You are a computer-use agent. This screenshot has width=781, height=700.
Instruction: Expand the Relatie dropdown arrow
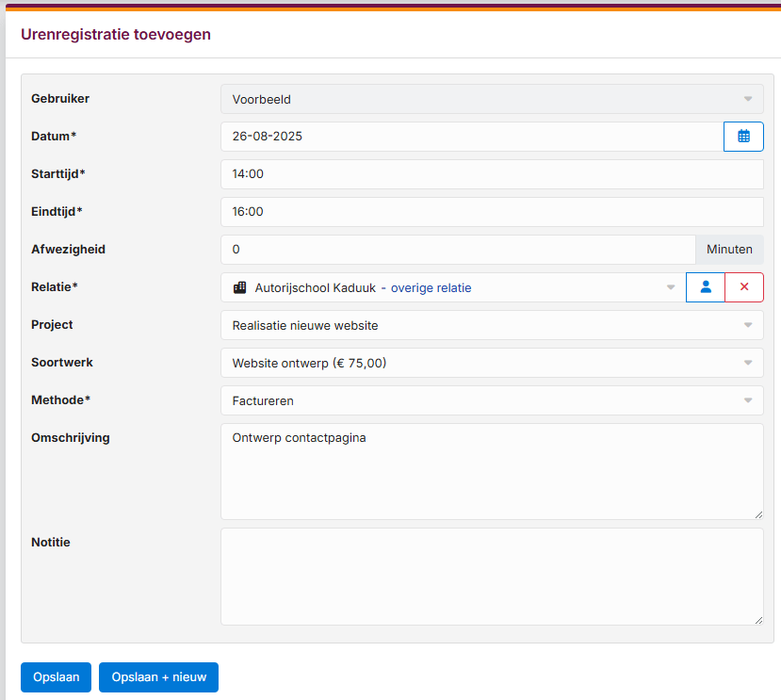(x=671, y=287)
